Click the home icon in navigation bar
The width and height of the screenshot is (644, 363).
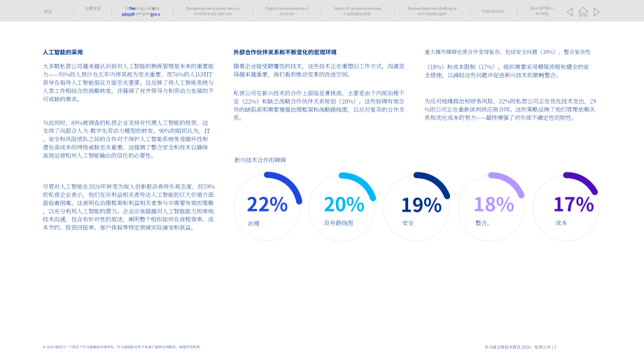[583, 12]
